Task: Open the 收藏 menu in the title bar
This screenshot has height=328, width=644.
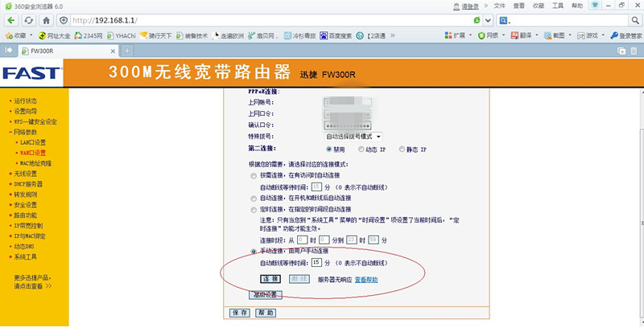Action: click(539, 6)
